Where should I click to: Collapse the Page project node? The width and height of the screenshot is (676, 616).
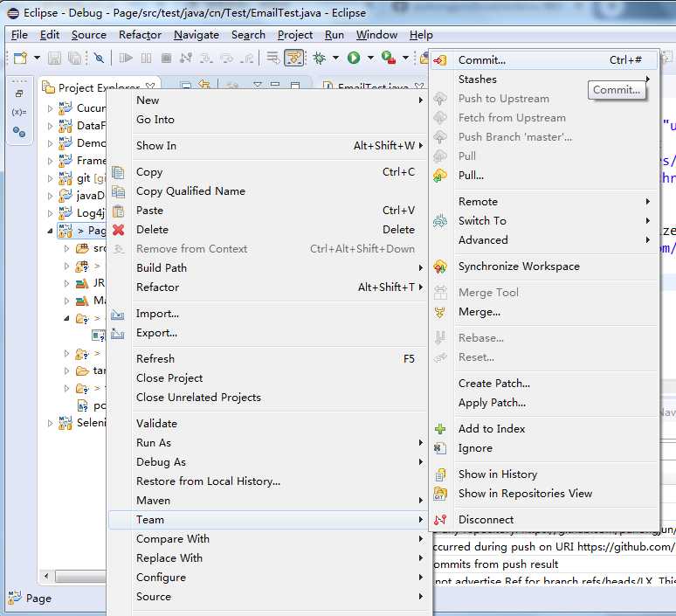pos(50,232)
